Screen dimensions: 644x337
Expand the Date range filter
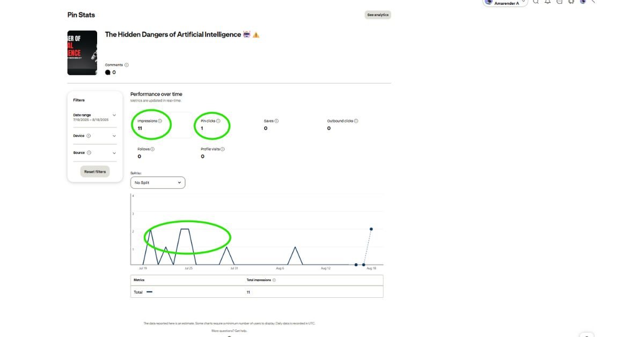point(114,115)
